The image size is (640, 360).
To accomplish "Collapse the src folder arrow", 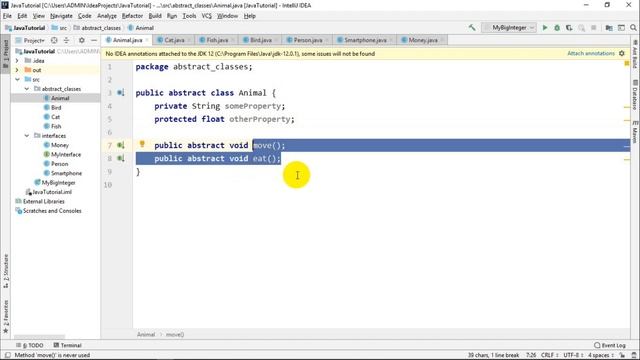I will click(x=17, y=79).
